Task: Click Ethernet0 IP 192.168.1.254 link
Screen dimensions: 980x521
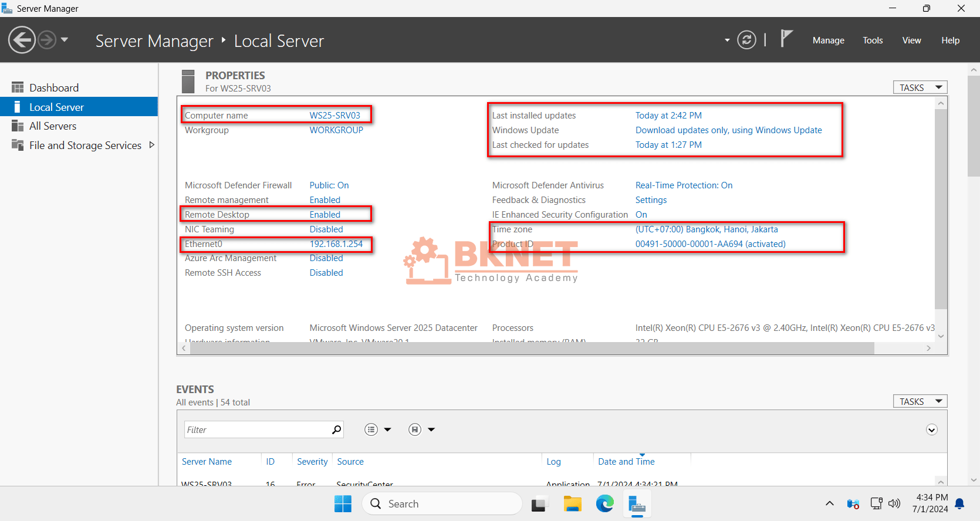Action: tap(336, 244)
